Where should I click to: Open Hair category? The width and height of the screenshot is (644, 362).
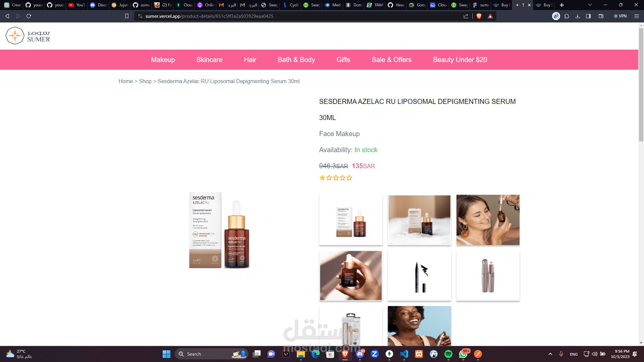tap(250, 60)
